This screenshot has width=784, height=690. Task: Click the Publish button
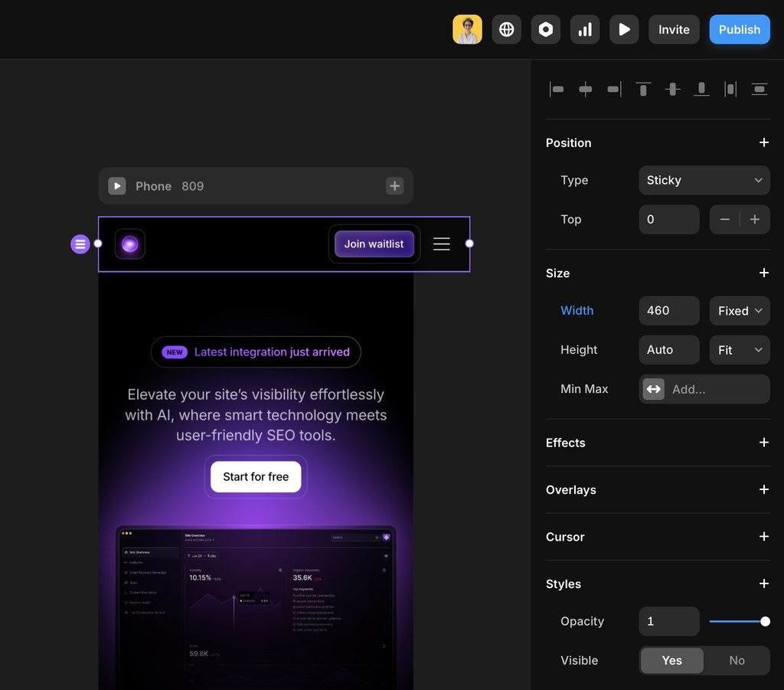pos(739,29)
